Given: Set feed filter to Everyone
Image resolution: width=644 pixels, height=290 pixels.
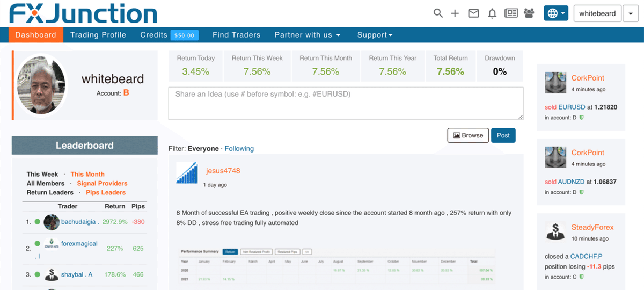Looking at the screenshot, I should [x=203, y=148].
